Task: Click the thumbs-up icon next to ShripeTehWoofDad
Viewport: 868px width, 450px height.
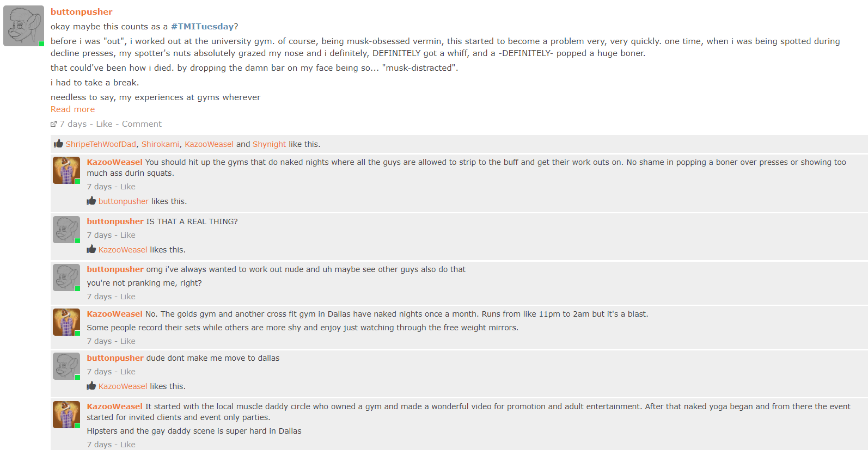Action: click(x=58, y=144)
